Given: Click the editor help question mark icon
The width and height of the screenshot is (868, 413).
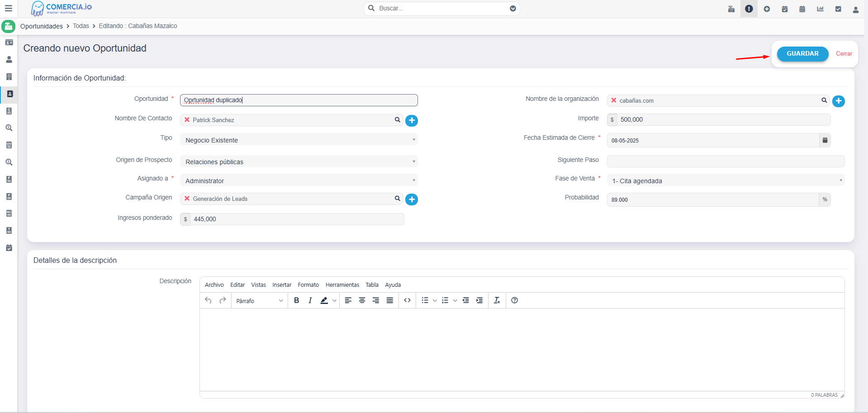Looking at the screenshot, I should (514, 300).
